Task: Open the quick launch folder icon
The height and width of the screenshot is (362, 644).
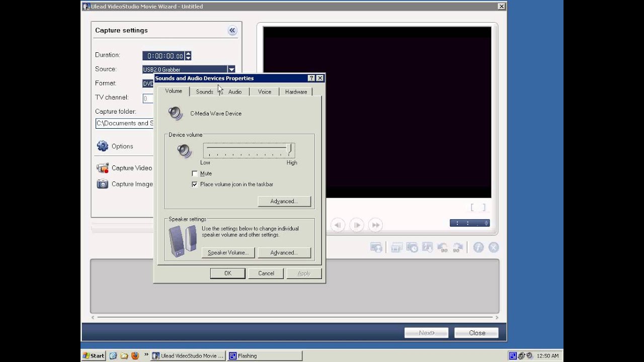Action: coord(124,356)
